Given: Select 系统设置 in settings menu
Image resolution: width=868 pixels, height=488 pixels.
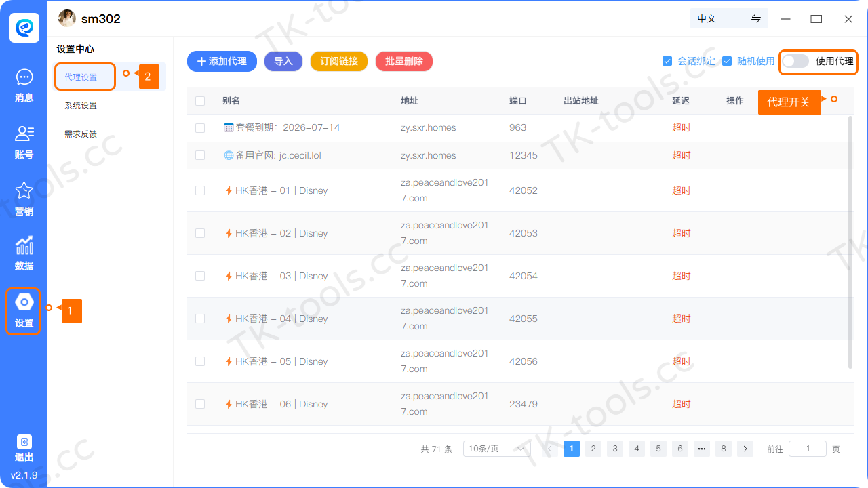Looking at the screenshot, I should click(x=81, y=106).
